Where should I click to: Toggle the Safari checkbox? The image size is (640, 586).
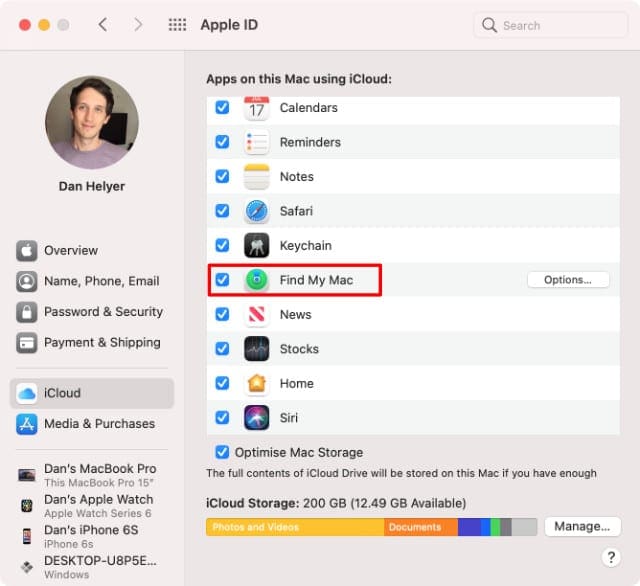pyautogui.click(x=222, y=211)
